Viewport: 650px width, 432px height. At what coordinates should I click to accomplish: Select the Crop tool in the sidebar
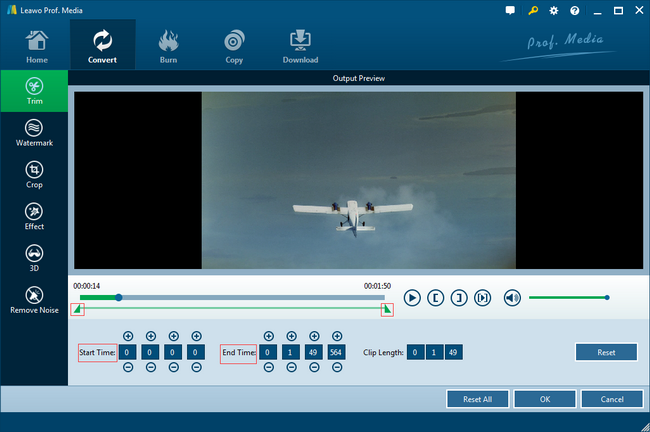[34, 176]
